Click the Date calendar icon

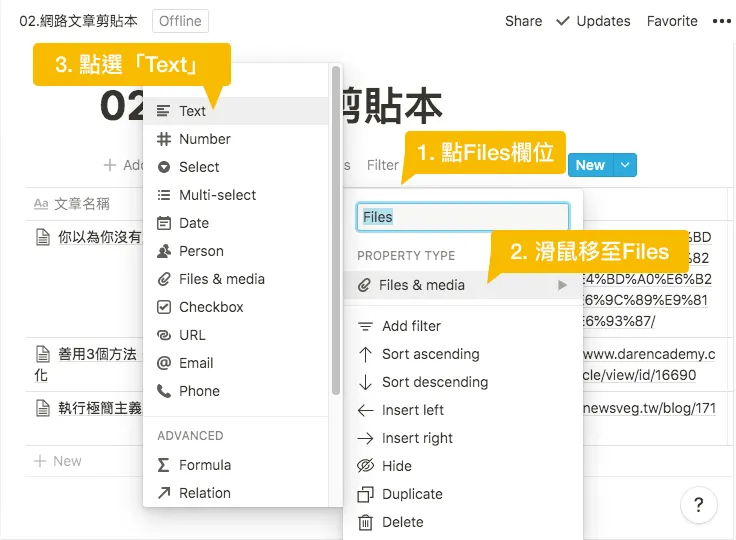(x=163, y=223)
